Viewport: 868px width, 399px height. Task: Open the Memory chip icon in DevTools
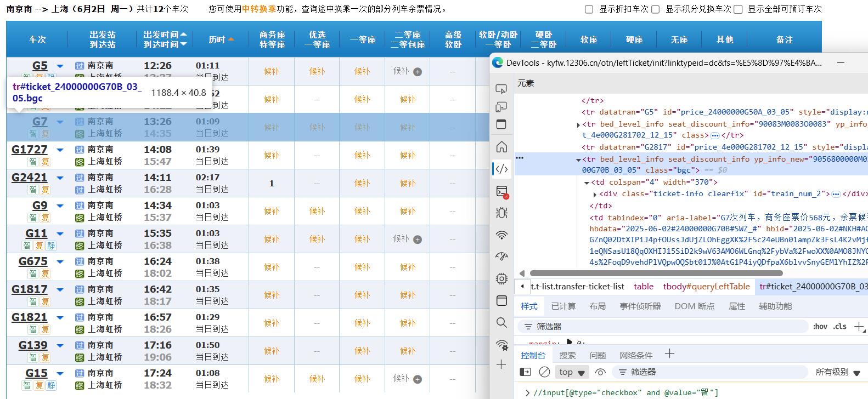point(501,278)
